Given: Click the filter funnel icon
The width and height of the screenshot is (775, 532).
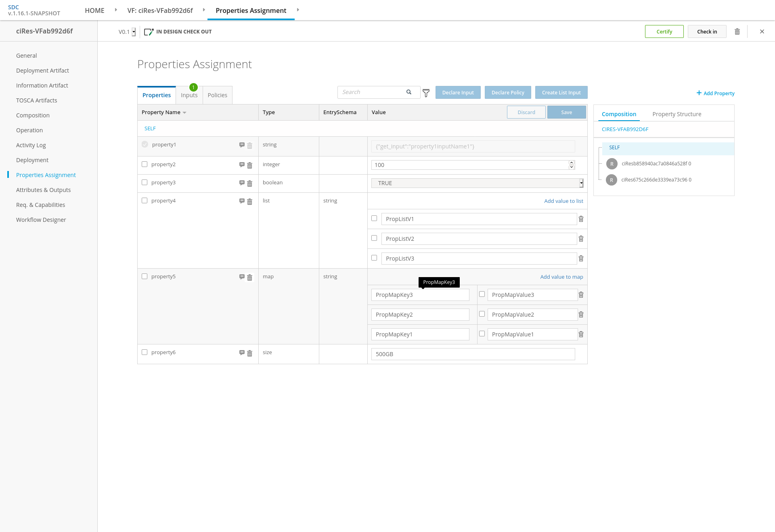Looking at the screenshot, I should click(x=426, y=93).
